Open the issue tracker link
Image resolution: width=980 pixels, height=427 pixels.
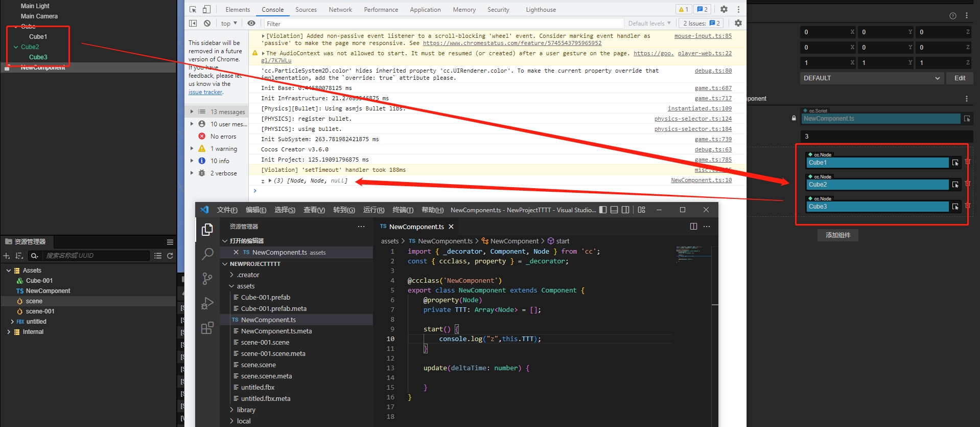click(x=205, y=92)
